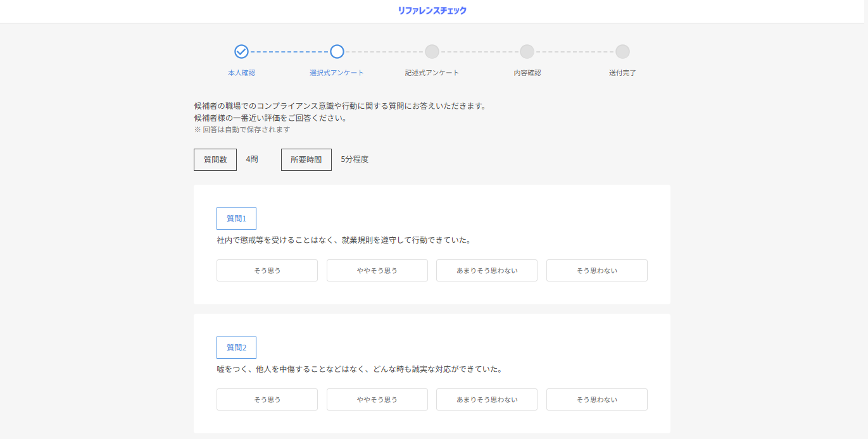Click the 送付完了 step circle
Image resolution: width=868 pixels, height=439 pixels.
click(x=622, y=52)
